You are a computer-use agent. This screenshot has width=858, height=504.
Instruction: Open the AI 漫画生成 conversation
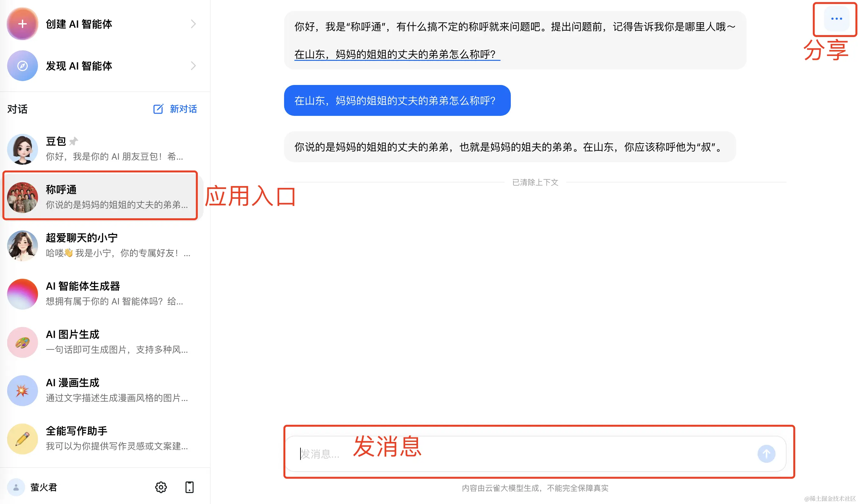point(101,390)
